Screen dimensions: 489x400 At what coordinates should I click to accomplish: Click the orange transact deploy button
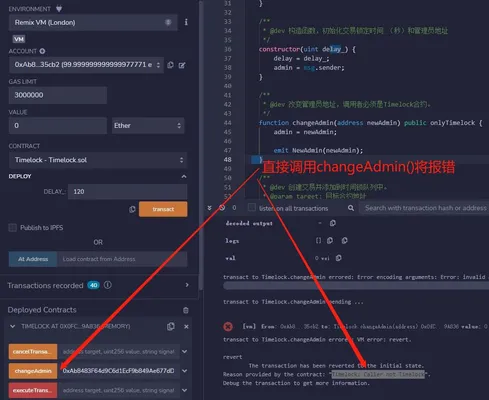click(x=163, y=209)
